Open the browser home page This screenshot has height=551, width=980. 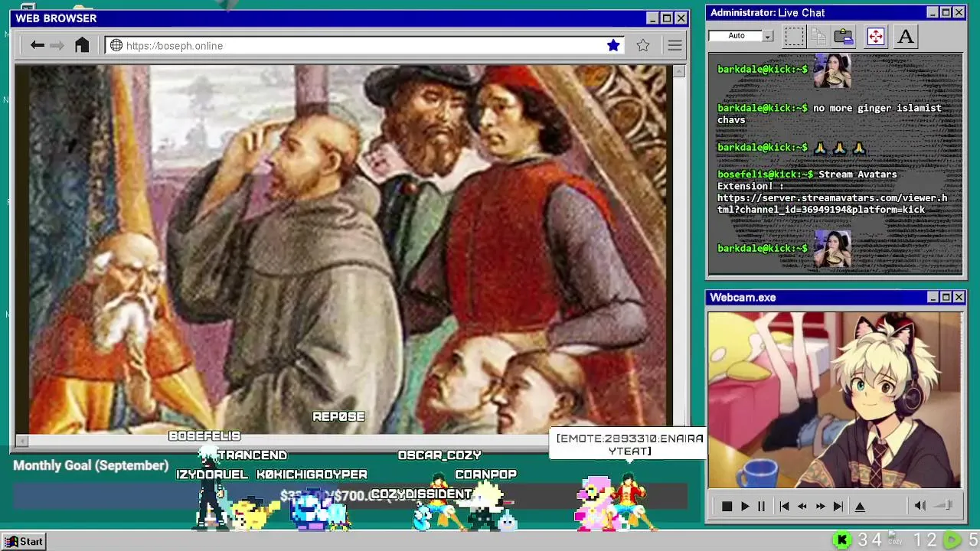click(82, 45)
